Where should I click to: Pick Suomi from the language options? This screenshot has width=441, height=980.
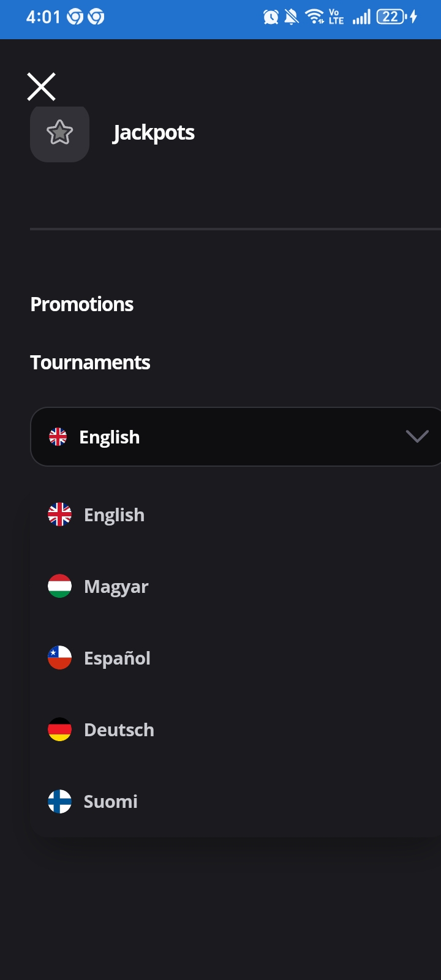pyautogui.click(x=111, y=802)
